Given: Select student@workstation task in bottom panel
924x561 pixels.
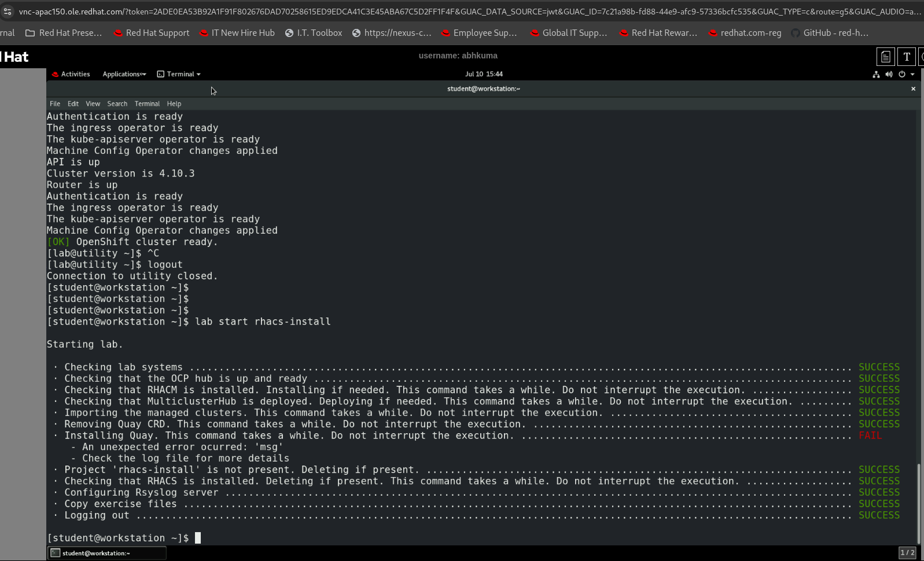Looking at the screenshot, I should tap(107, 553).
